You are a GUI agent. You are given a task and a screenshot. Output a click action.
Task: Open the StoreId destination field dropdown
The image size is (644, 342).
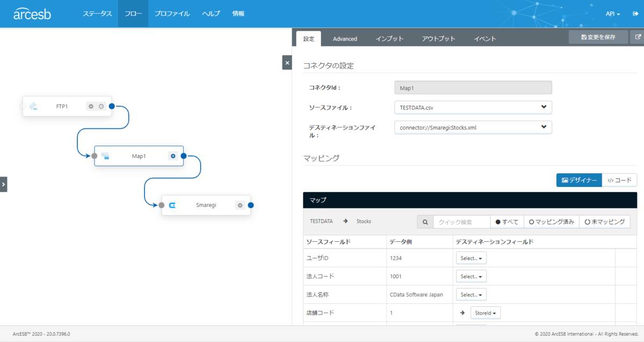point(485,313)
